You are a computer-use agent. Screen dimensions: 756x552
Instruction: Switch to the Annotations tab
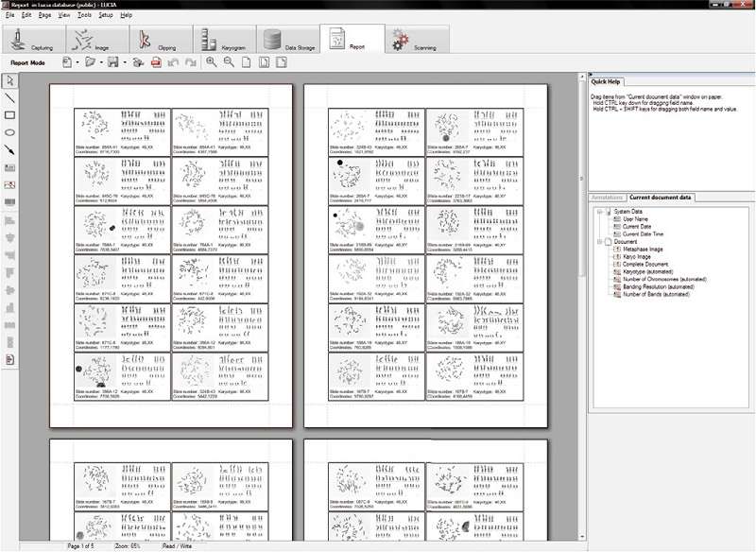[x=607, y=198]
